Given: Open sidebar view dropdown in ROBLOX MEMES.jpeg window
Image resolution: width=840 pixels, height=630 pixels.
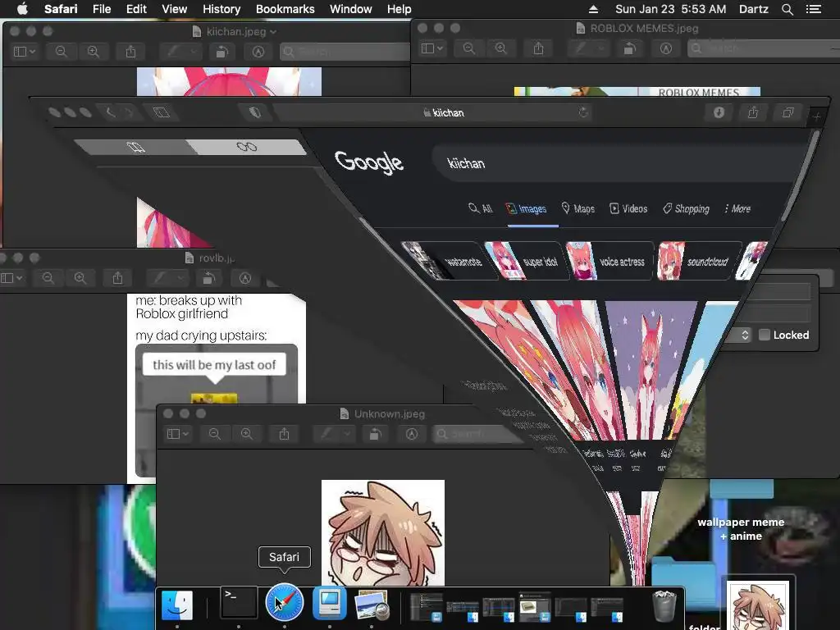Looking at the screenshot, I should tap(432, 48).
